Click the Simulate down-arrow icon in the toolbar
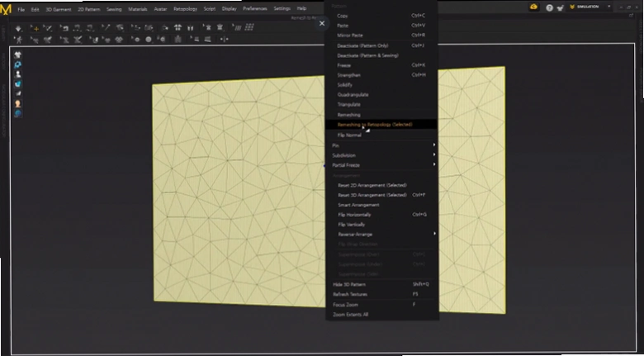644x356 pixels. tap(18, 28)
